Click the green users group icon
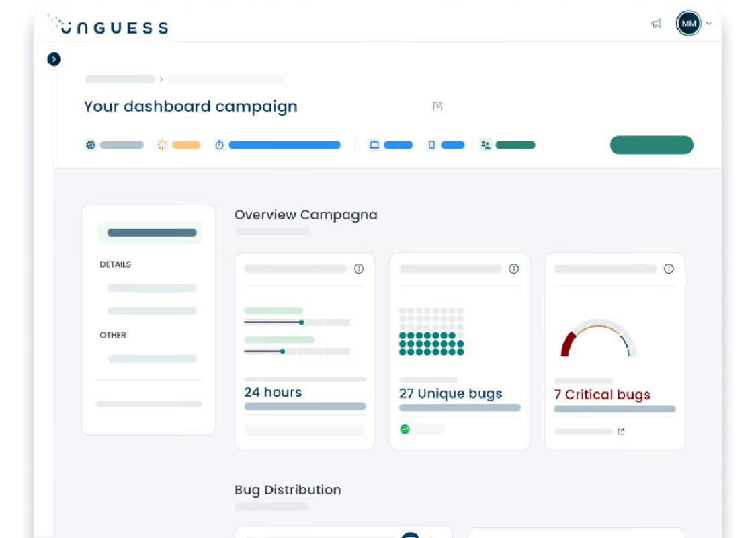 [485, 145]
